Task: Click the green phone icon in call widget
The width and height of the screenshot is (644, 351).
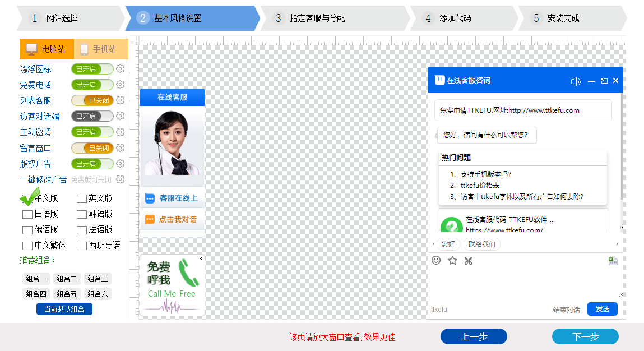Action: click(188, 272)
